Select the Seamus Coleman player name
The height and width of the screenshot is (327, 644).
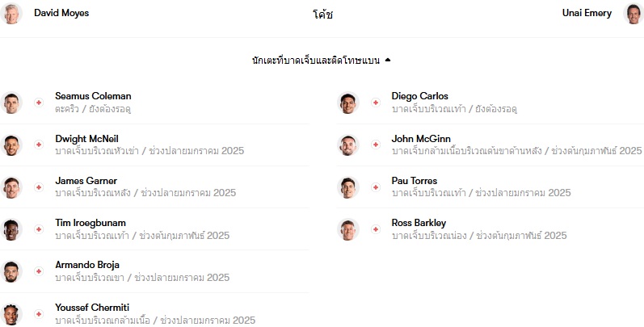point(93,96)
